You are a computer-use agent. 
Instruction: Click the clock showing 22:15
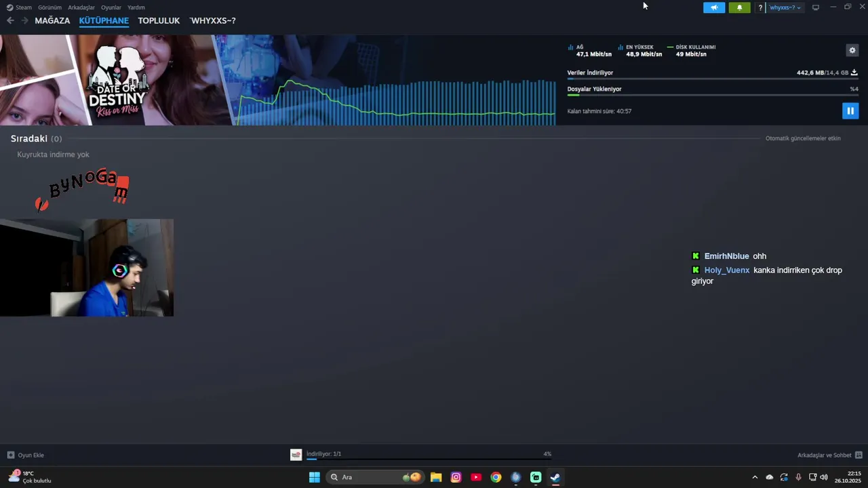848,477
